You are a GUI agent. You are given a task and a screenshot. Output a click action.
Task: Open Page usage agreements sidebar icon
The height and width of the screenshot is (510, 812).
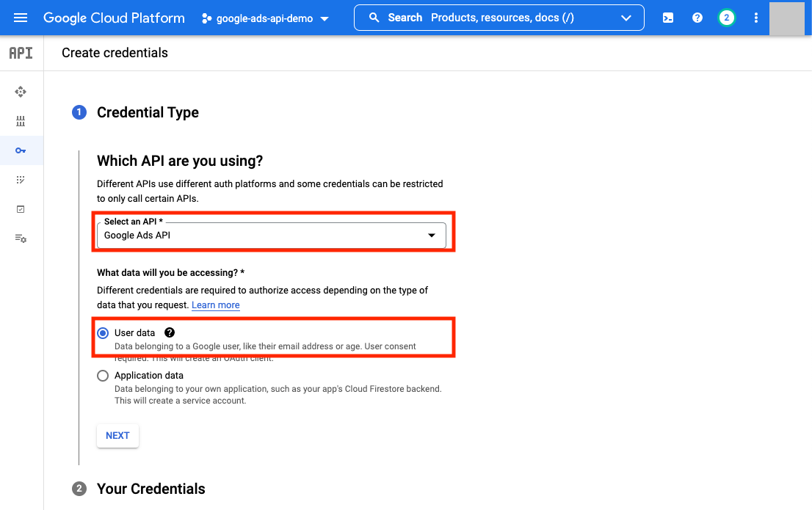pyautogui.click(x=21, y=238)
